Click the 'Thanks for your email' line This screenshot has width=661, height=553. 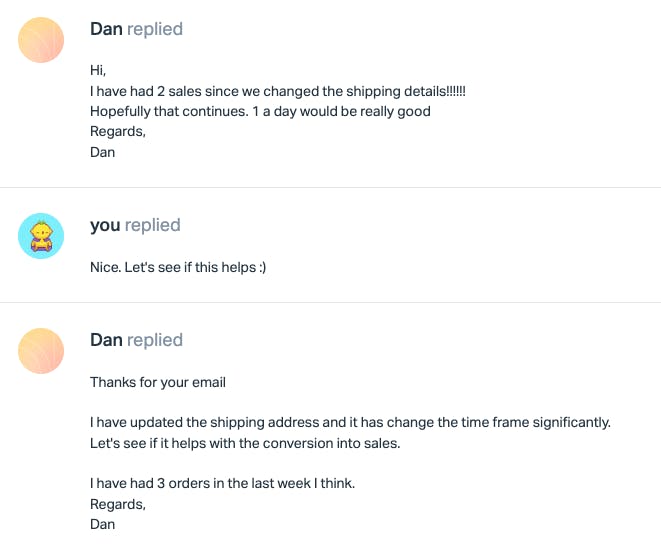pyautogui.click(x=158, y=382)
